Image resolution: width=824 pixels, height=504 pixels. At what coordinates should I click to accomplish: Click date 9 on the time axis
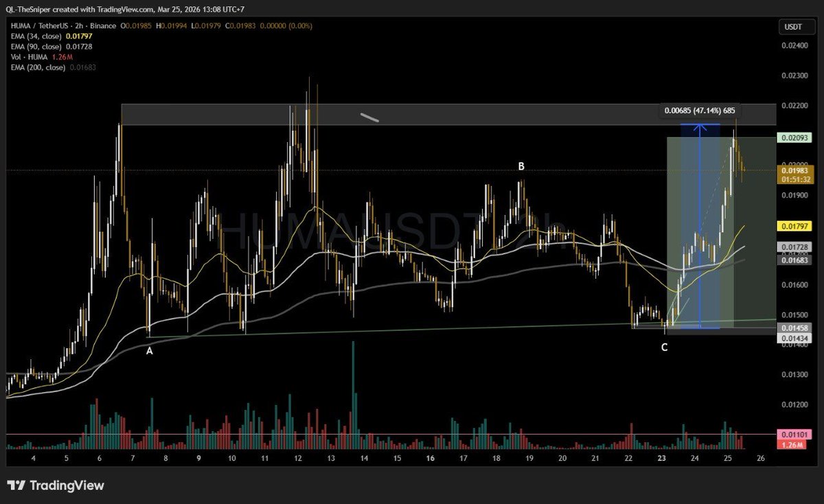pos(198,457)
